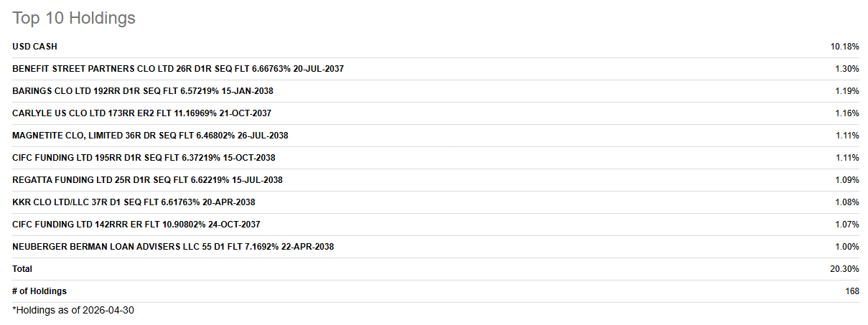Select Magnetite CLO, Limited 36R holding
Viewport: 868px width, 325px height.
150,136
